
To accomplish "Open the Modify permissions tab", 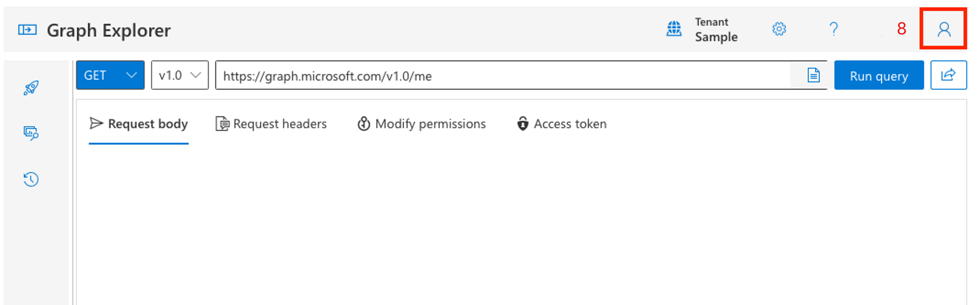I will pos(422,124).
